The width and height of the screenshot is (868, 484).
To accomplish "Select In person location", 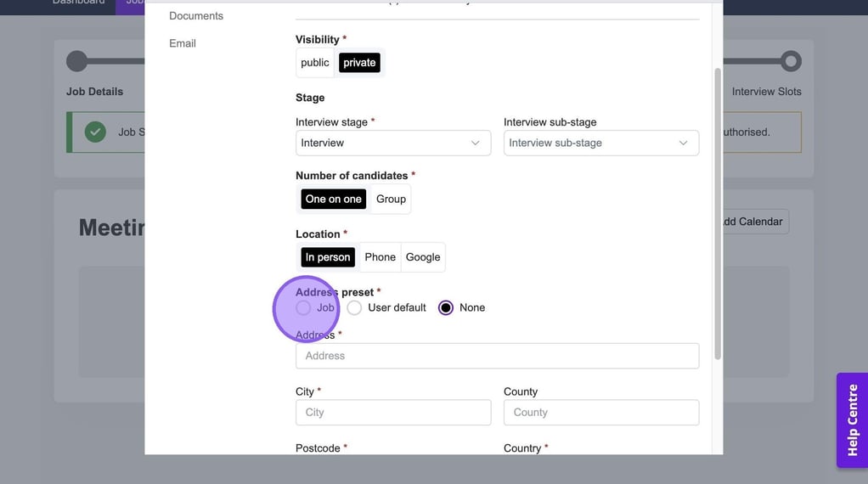I will point(328,257).
